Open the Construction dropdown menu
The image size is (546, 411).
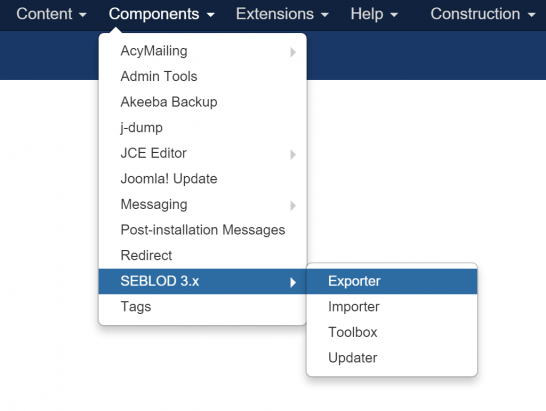click(483, 14)
